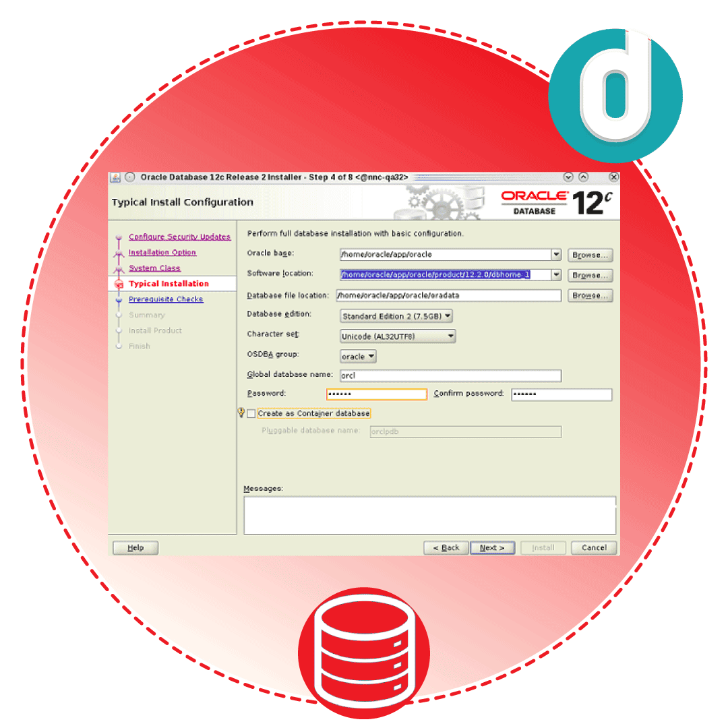728x728 pixels.
Task: Click the Confirm password field
Action: point(562,394)
